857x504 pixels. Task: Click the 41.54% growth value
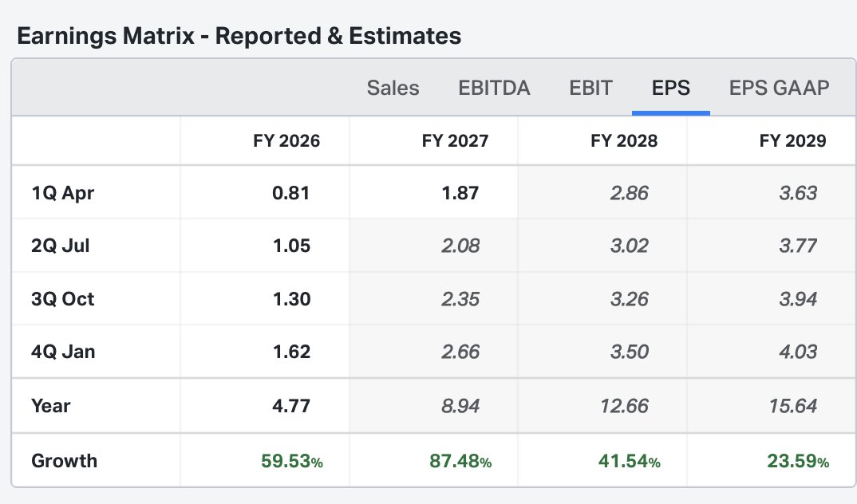[x=629, y=461]
